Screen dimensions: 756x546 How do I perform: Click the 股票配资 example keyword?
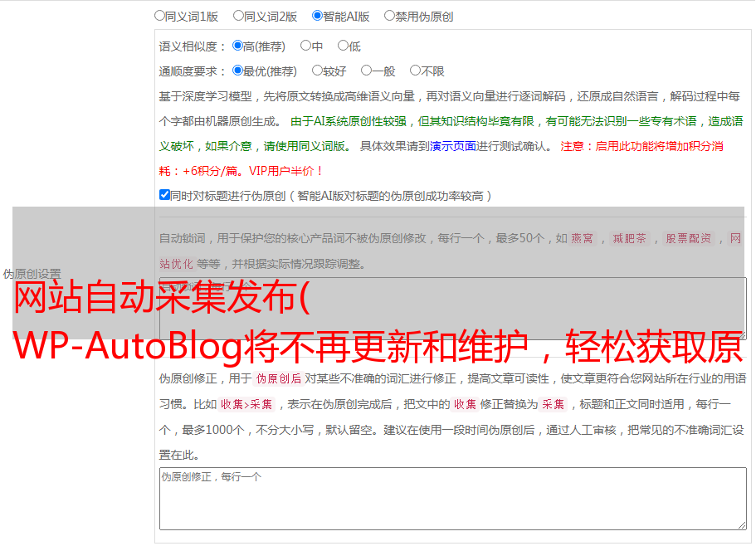[689, 238]
